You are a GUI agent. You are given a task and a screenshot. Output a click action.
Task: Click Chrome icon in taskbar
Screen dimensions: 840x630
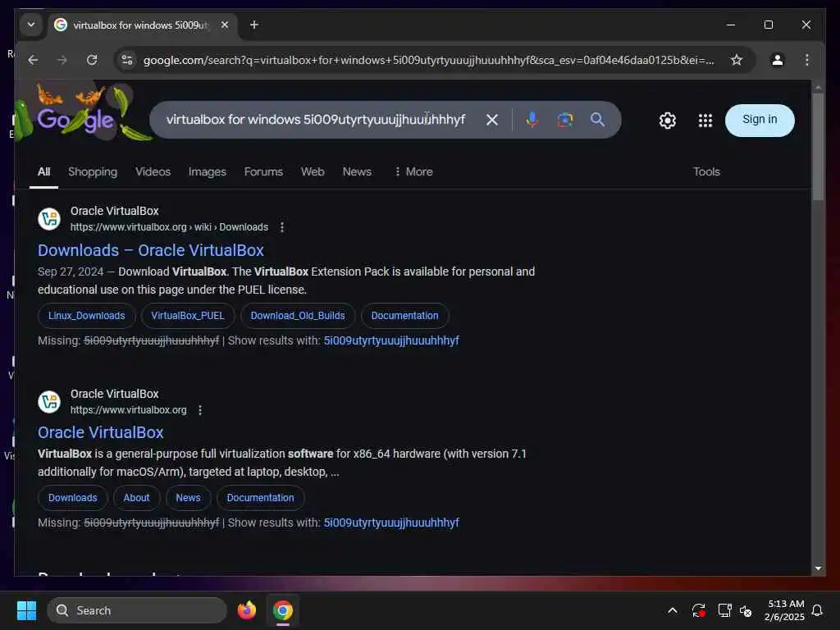point(282,610)
